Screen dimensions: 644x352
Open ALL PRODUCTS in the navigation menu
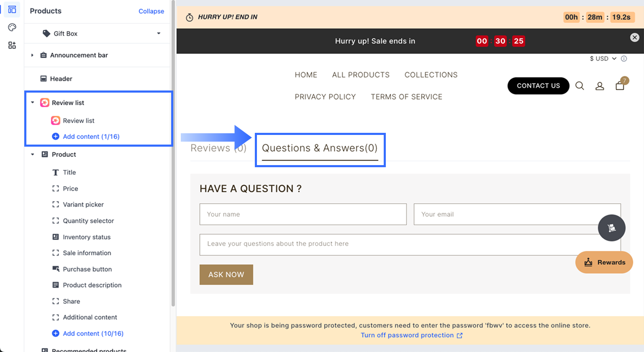coord(360,75)
